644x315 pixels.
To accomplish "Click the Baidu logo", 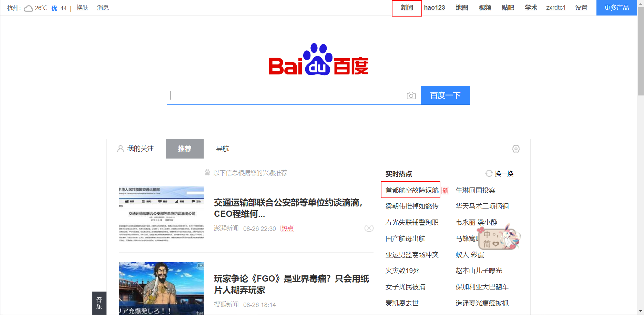I will (318, 59).
